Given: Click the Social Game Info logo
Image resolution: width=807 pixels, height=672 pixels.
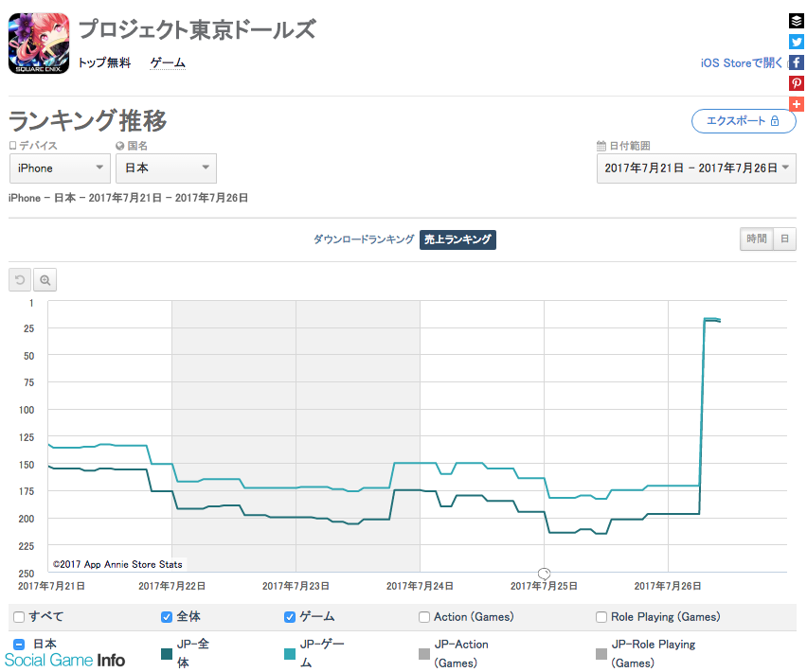Looking at the screenshot, I should click(64, 661).
